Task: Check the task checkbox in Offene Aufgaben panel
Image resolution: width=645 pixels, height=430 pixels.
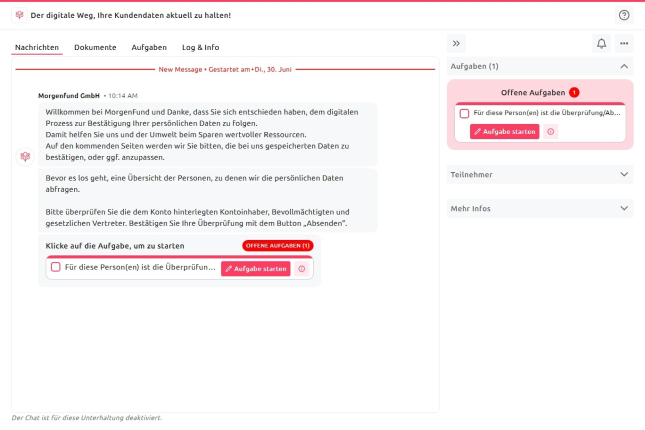Action: pyautogui.click(x=464, y=114)
